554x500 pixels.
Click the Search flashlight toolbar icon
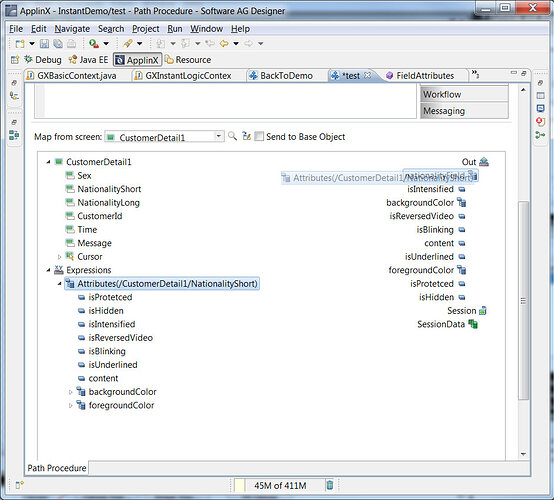127,43
